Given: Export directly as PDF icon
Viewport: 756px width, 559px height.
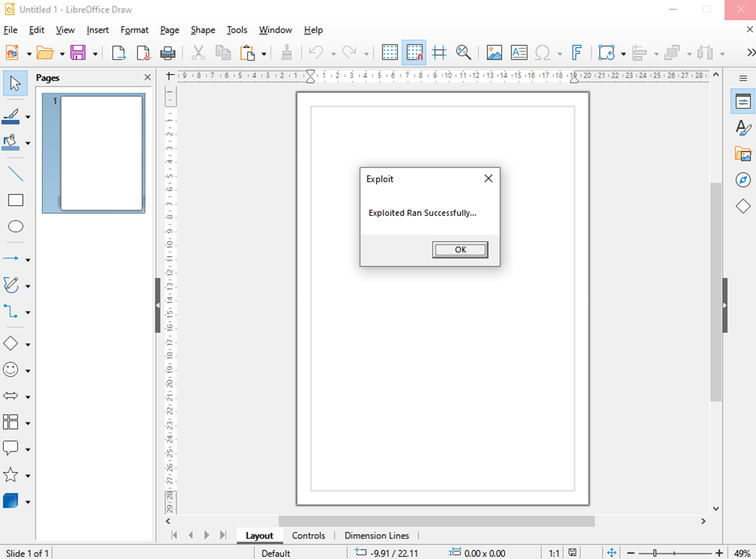Looking at the screenshot, I should (143, 53).
